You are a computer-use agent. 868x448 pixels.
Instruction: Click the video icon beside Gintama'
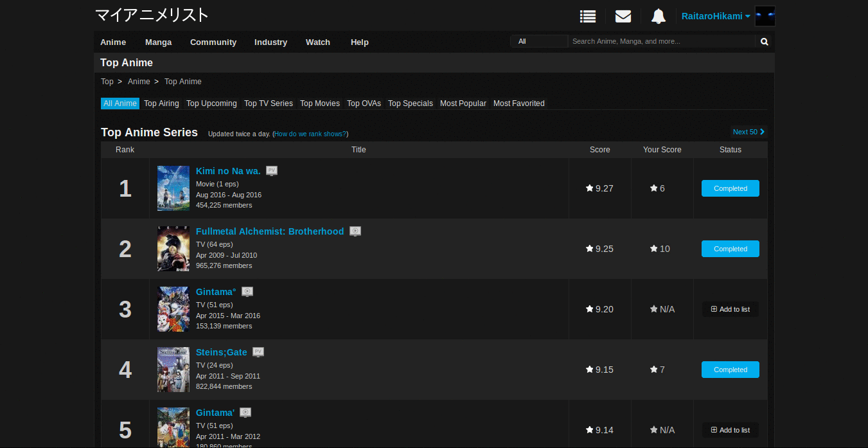[x=245, y=413]
